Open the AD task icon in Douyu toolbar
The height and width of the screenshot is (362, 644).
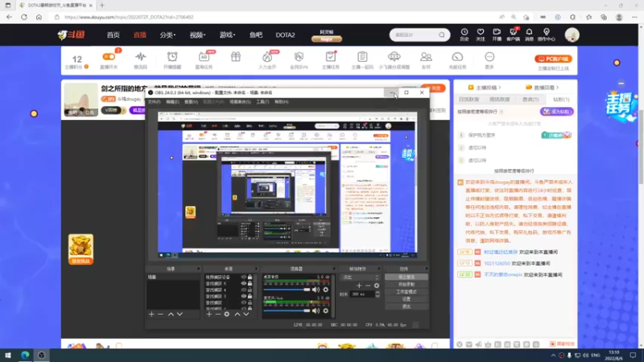[204, 56]
